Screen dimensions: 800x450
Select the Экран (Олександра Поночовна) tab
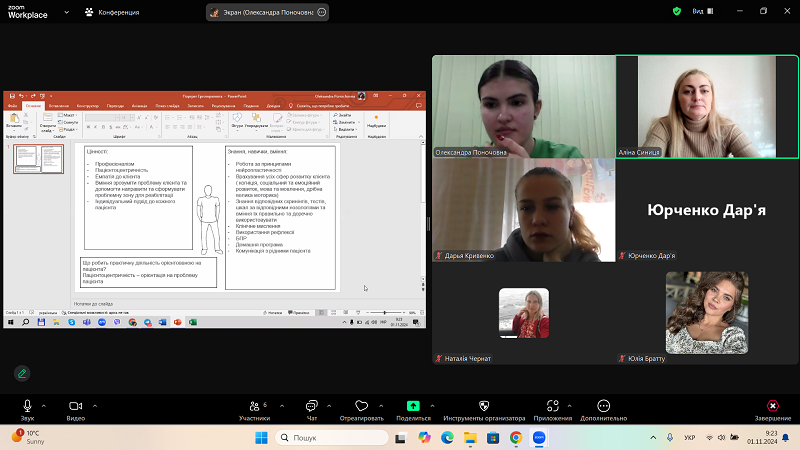click(x=267, y=12)
